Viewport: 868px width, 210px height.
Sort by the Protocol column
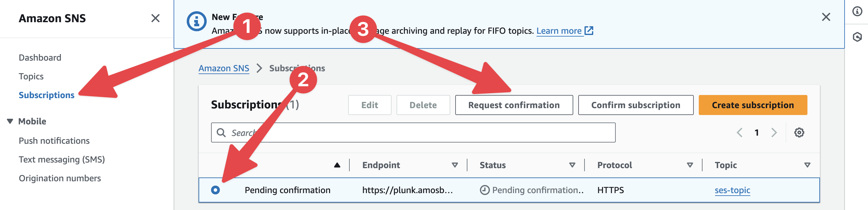(690, 165)
